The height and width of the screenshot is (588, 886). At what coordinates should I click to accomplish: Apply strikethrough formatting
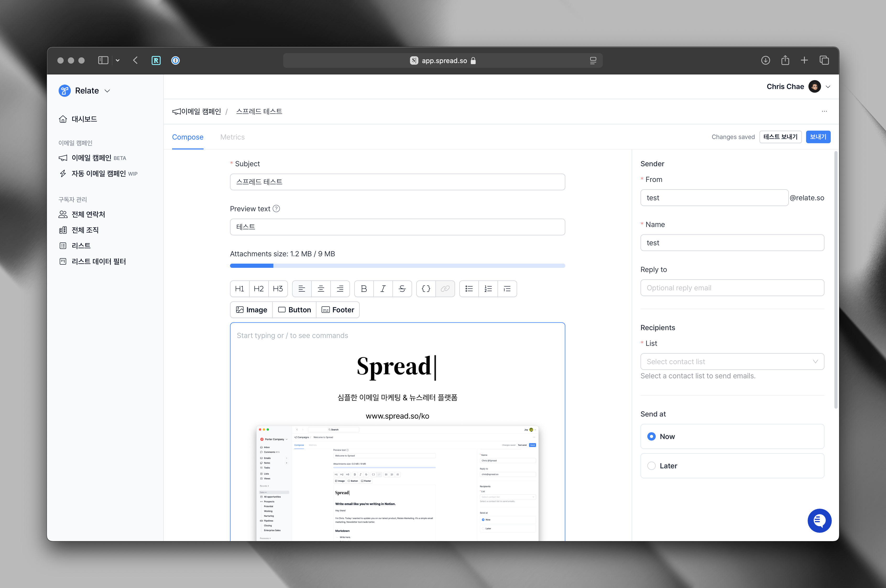[402, 289]
